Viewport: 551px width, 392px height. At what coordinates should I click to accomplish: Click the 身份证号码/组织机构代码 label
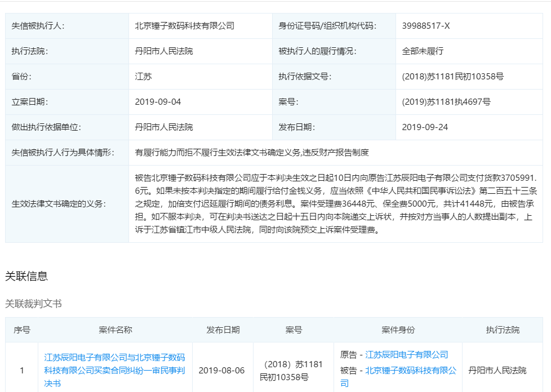tap(327, 26)
